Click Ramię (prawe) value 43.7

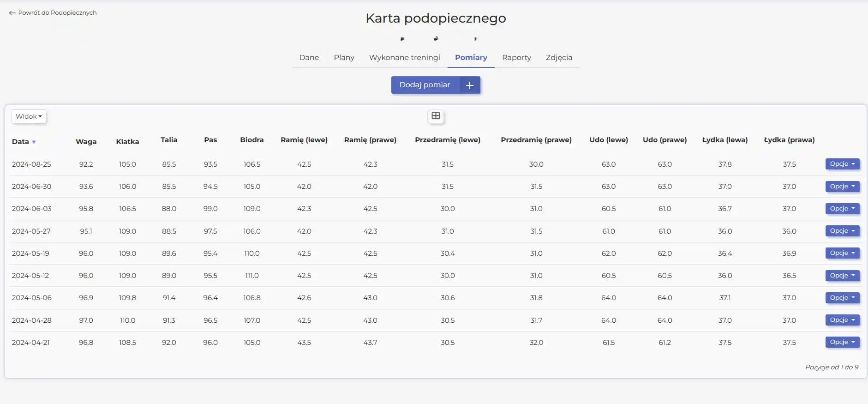coord(370,343)
